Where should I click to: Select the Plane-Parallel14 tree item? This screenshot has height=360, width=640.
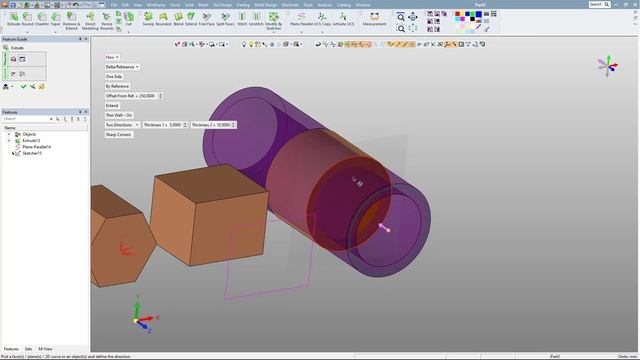pos(36,147)
